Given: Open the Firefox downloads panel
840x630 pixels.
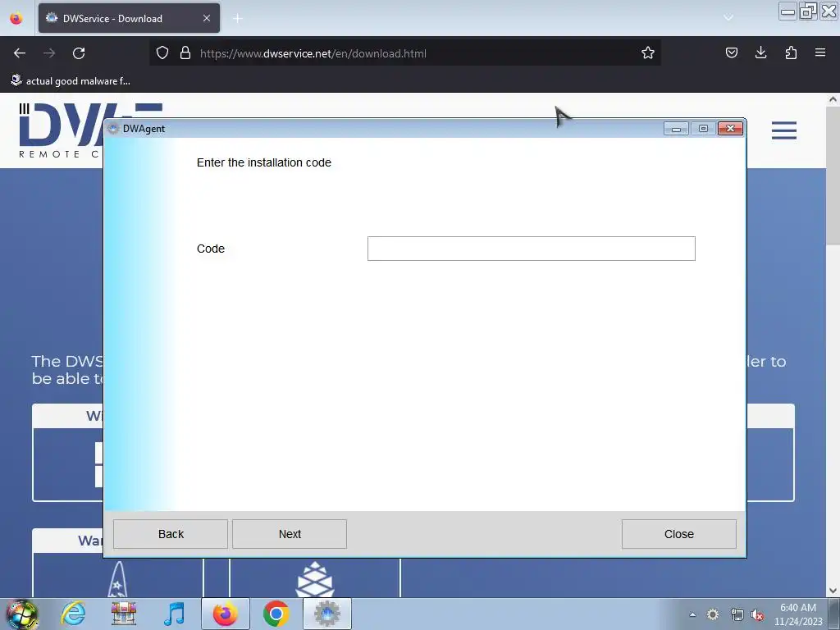Looking at the screenshot, I should tap(760, 52).
